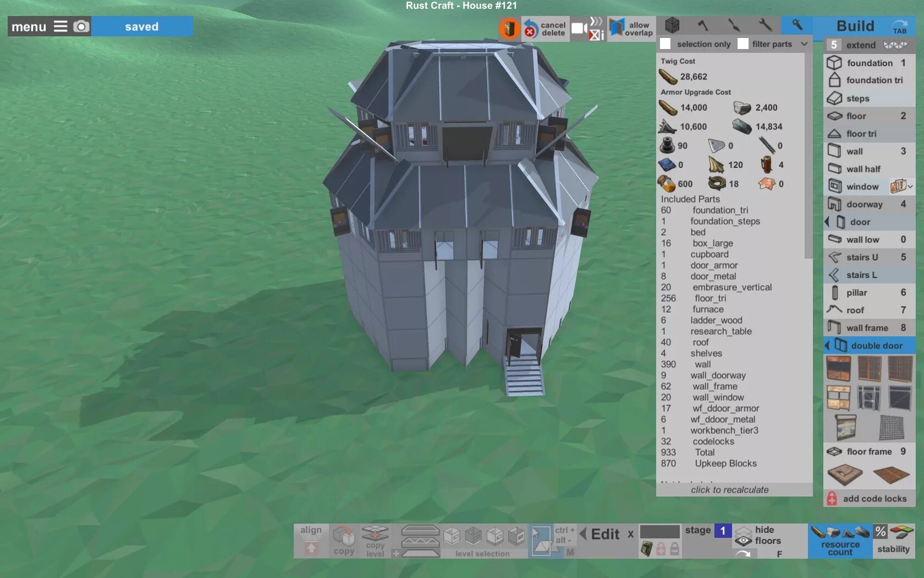
Task: Close the Edit panel with x
Action: 631,534
